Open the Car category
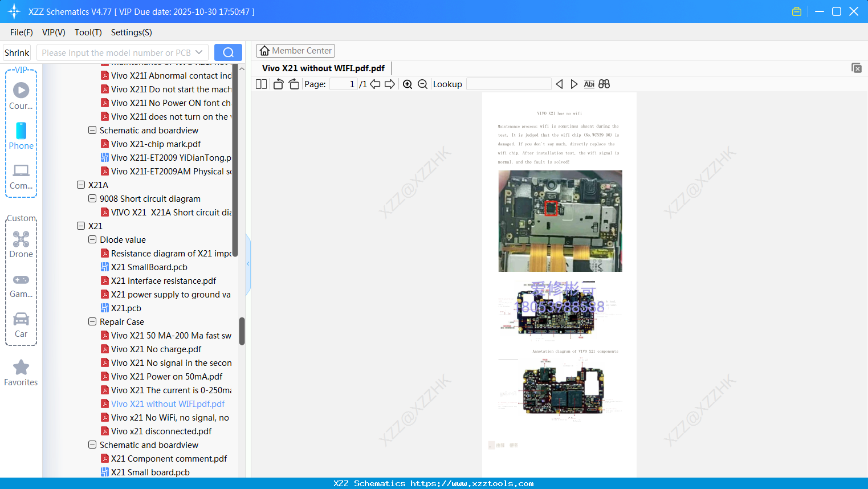 [x=21, y=325]
